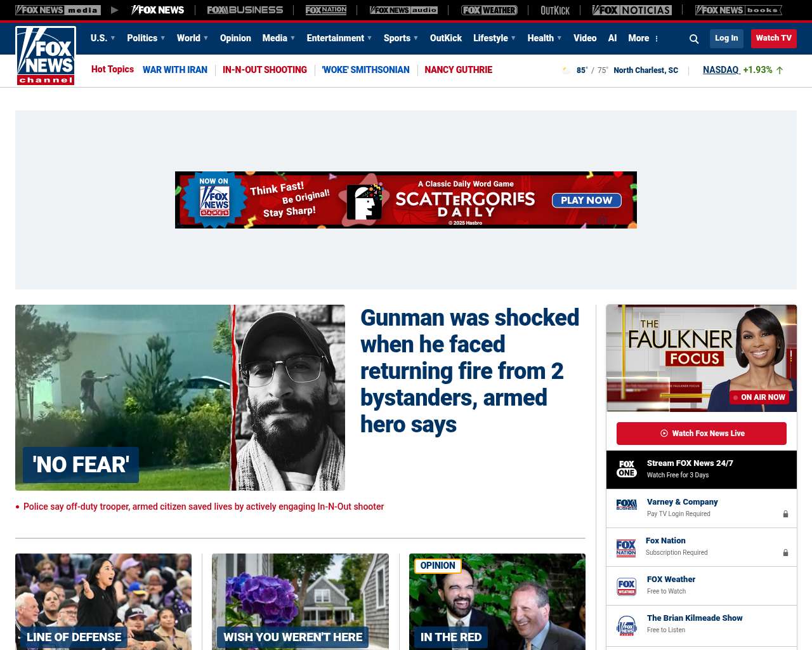Open the OutKick logo in top bar
Screen dimensions: 812x650
(555, 10)
